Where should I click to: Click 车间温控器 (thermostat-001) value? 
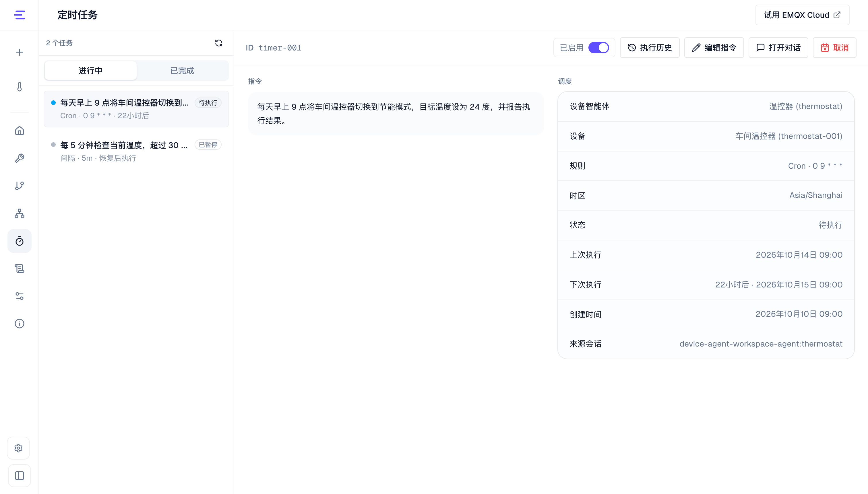click(x=789, y=136)
